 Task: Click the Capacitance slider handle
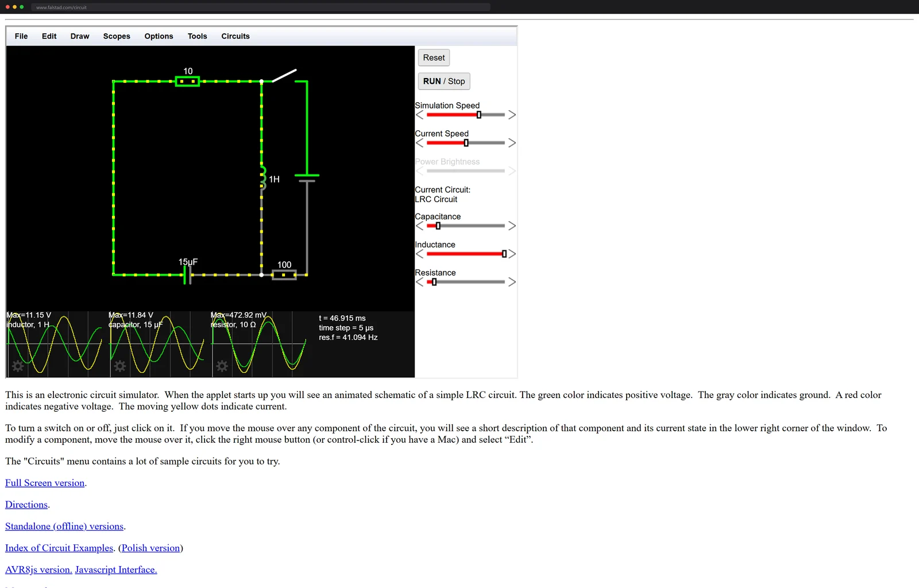tap(438, 226)
